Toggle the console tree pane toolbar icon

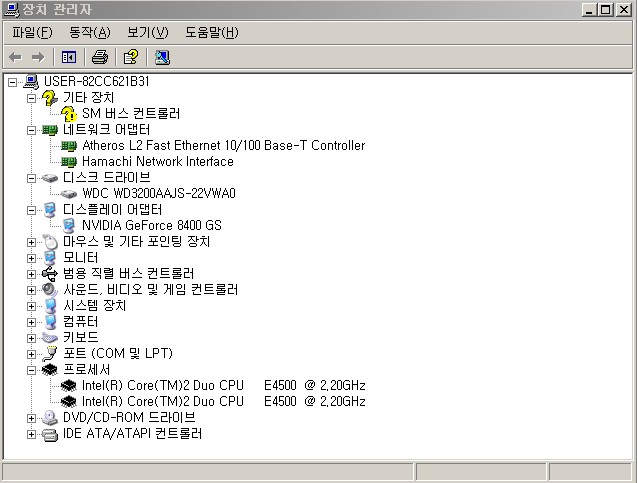[69, 57]
